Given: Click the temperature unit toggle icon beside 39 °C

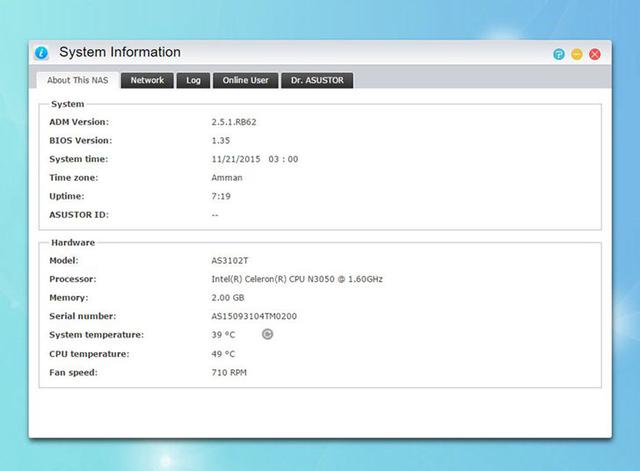Looking at the screenshot, I should (x=267, y=334).
